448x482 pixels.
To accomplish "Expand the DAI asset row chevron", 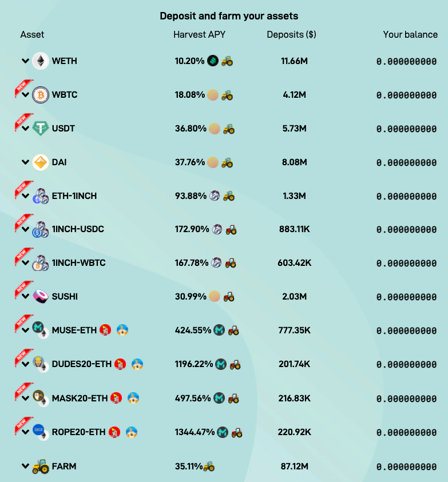I will tap(25, 162).
